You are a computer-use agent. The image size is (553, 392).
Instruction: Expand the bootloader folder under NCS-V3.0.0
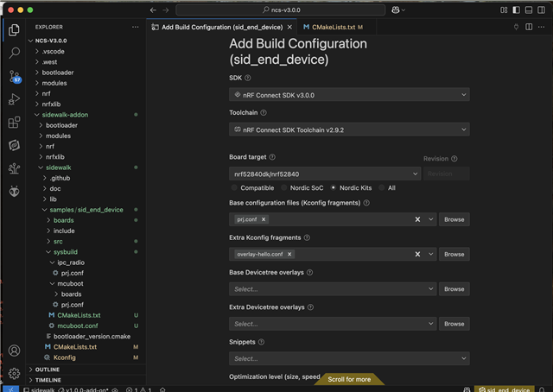click(x=58, y=73)
